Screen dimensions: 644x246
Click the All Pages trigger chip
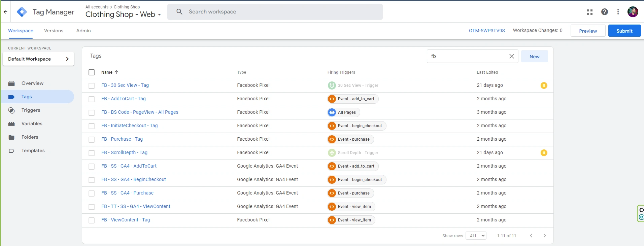[x=343, y=112]
